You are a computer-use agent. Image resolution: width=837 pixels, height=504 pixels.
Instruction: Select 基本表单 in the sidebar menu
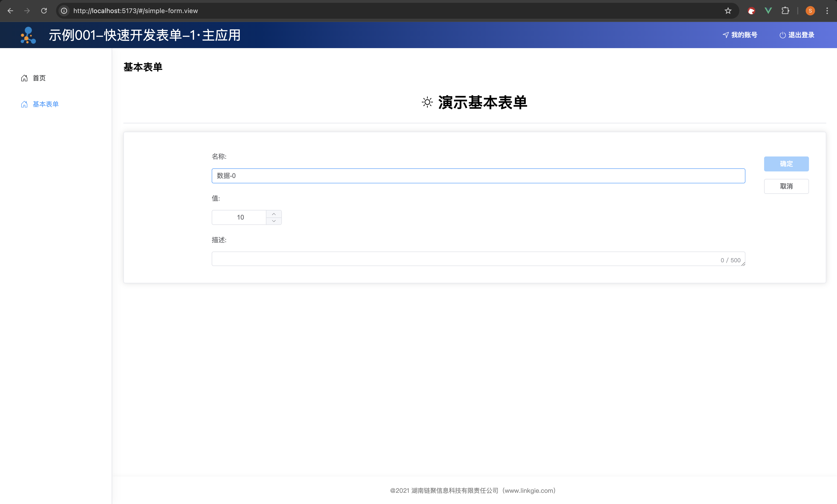(x=46, y=104)
